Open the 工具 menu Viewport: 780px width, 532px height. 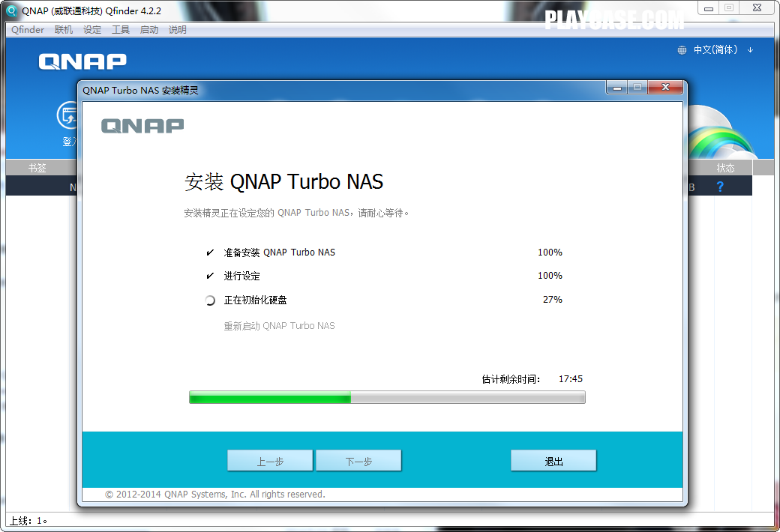(121, 30)
